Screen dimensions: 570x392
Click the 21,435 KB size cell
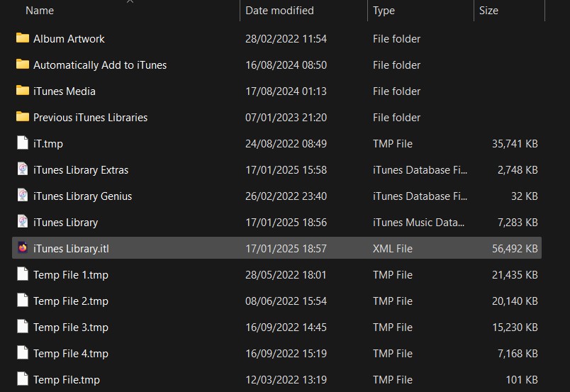[515, 275]
